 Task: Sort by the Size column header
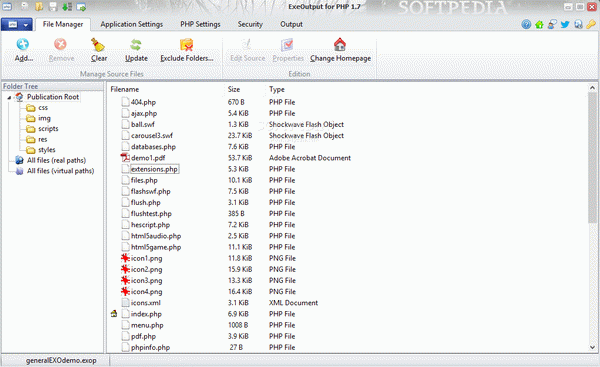point(234,89)
